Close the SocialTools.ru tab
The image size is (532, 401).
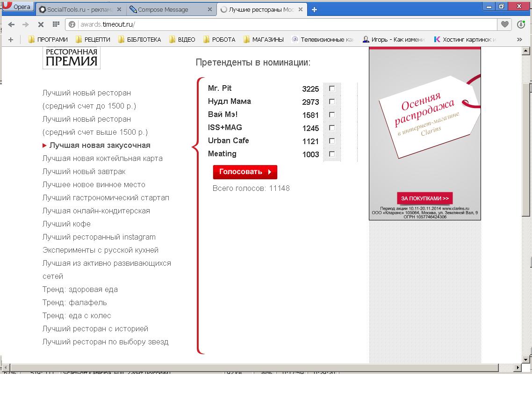click(x=119, y=9)
